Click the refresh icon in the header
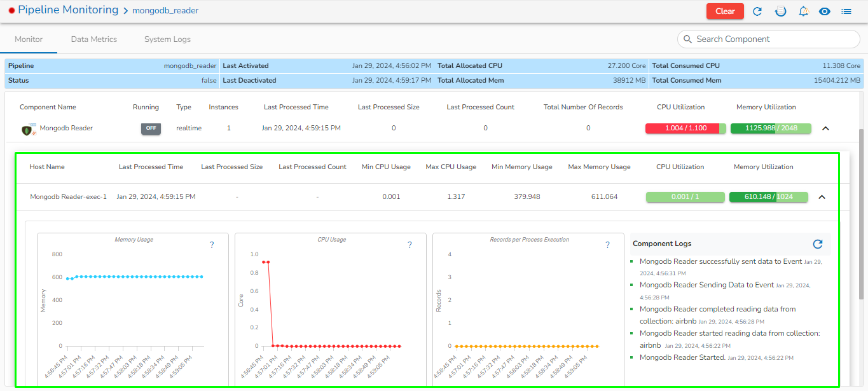Viewport: 868px width, 391px height. (757, 11)
